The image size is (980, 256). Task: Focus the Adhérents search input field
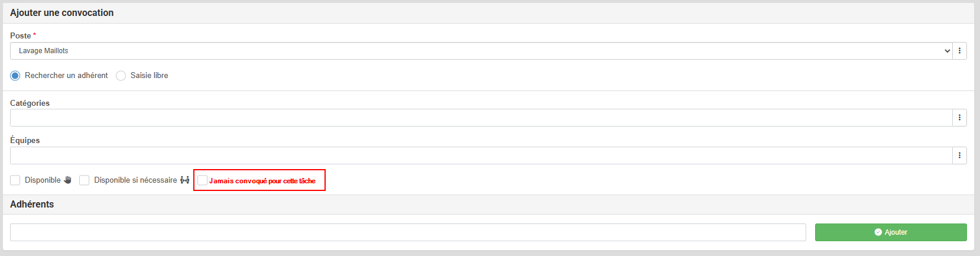coord(408,232)
